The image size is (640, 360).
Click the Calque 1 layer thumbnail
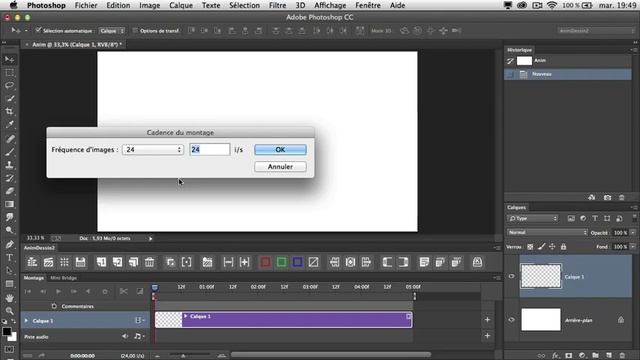[541, 276]
